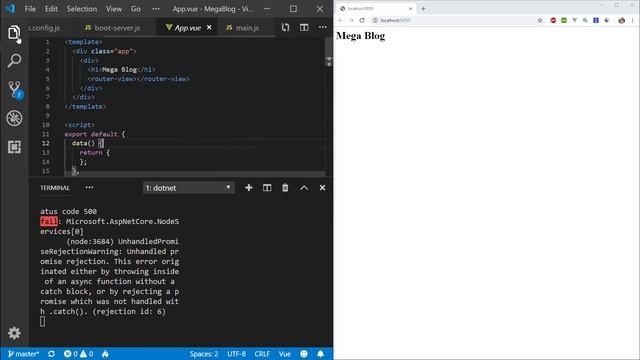The height and width of the screenshot is (360, 640).
Task: Open the Selection menu
Action: click(82, 9)
